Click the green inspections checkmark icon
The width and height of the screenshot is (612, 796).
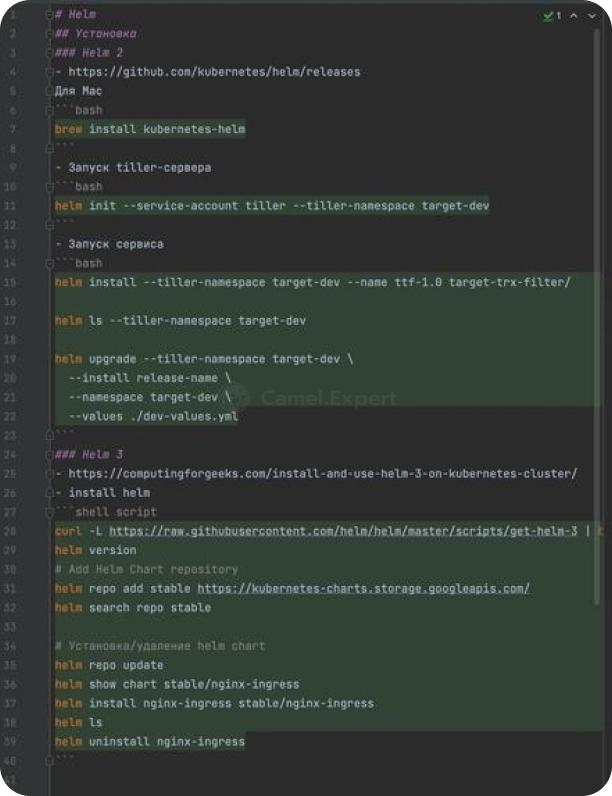[x=547, y=17]
